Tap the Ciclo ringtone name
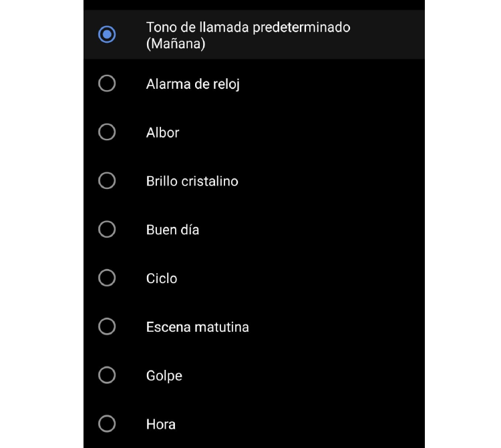501x448 pixels. [162, 279]
